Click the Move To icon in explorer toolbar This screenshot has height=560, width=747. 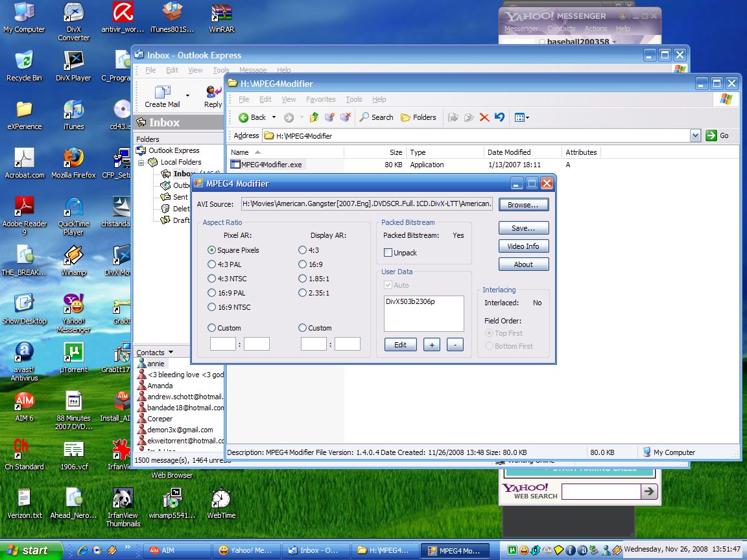(453, 117)
